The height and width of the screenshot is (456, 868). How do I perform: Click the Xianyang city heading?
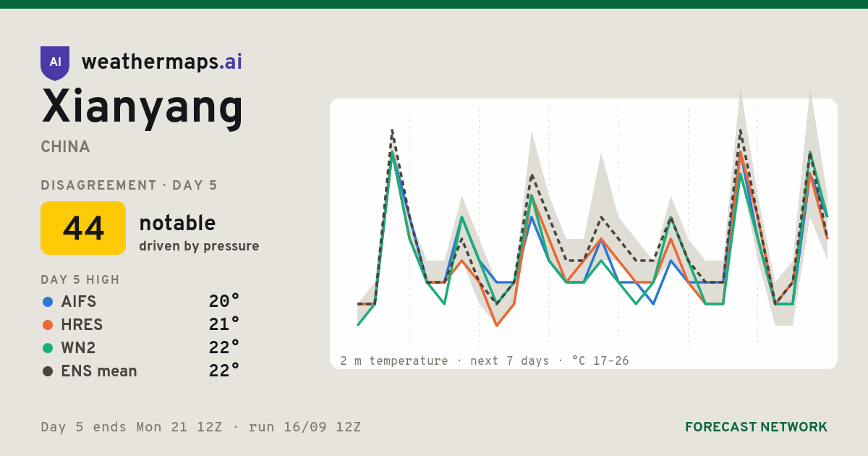[142, 106]
